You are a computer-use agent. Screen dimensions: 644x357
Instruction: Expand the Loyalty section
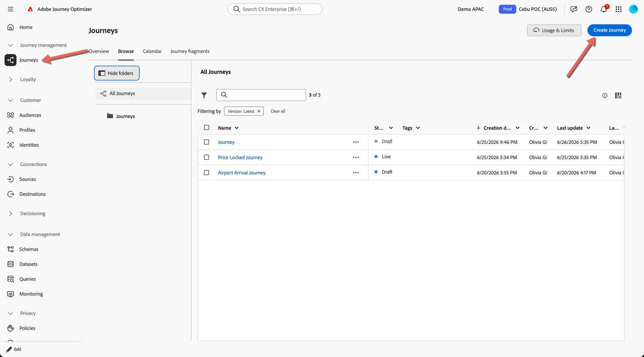pos(10,79)
